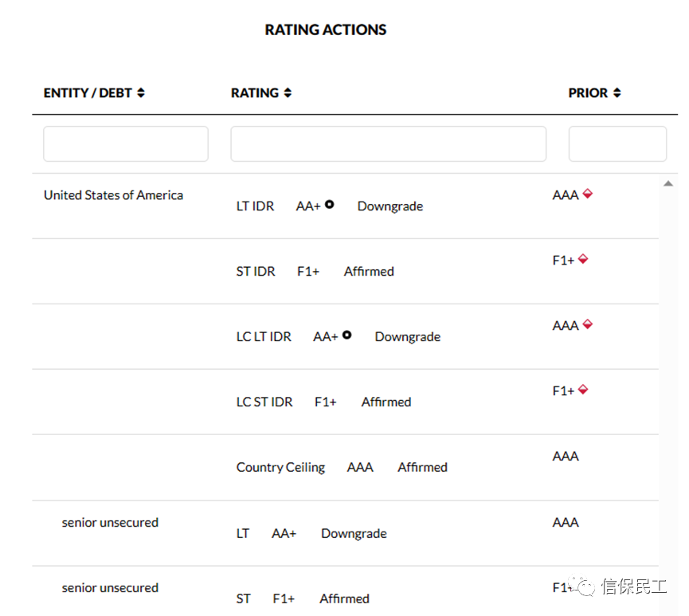This screenshot has height=616, width=689.
Task: Click the AA+ rating in the LT IDR row
Action: point(308,206)
